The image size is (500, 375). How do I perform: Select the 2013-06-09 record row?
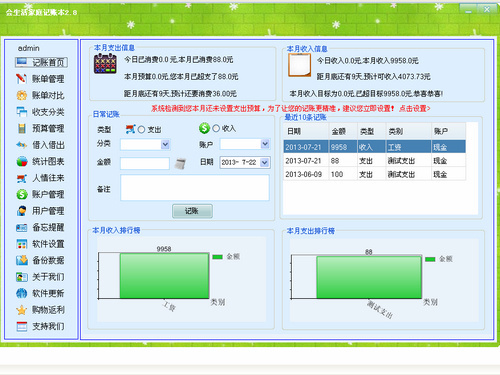[374, 174]
